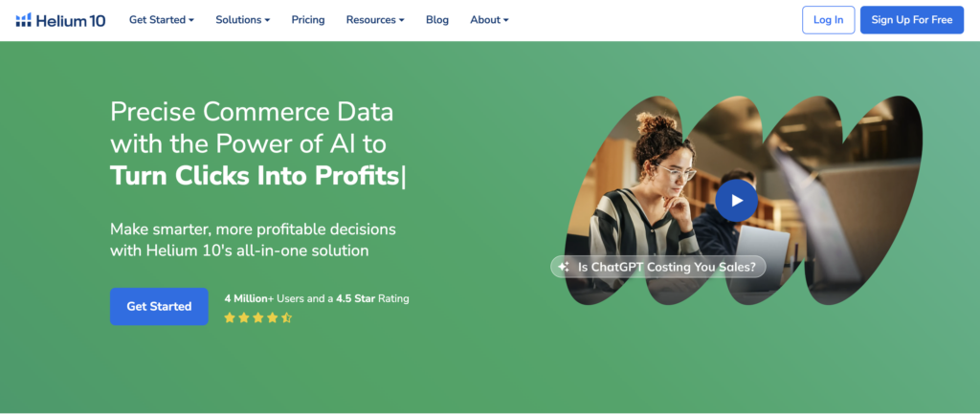Click the woman's face in the video thumbnail
980x414 pixels.
point(677,171)
